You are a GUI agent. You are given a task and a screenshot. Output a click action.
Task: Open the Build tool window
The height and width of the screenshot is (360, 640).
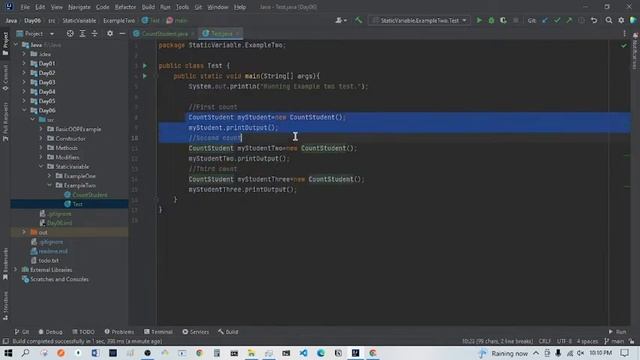click(x=228, y=332)
